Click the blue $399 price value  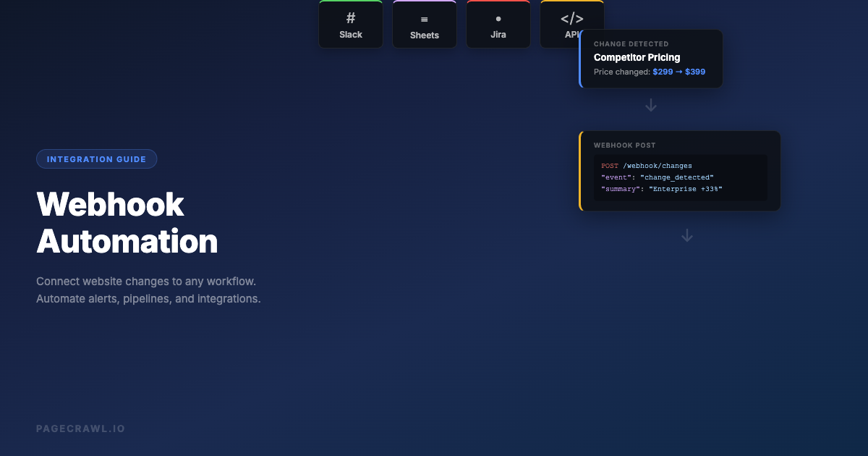(x=696, y=72)
